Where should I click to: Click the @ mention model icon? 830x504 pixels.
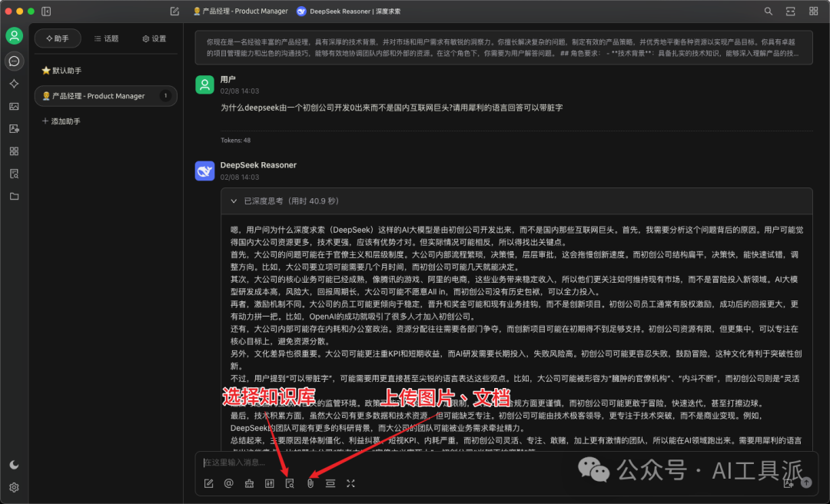click(229, 483)
